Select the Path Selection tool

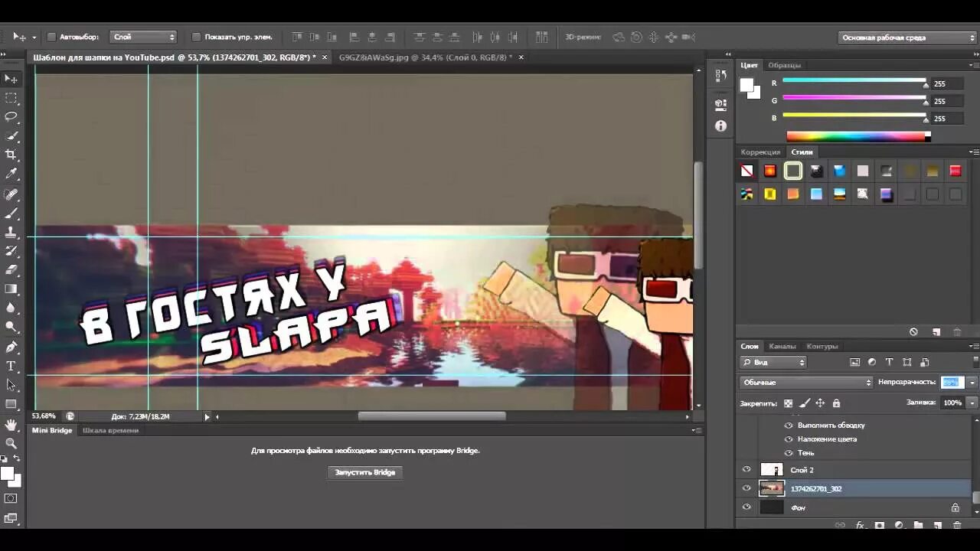11,385
